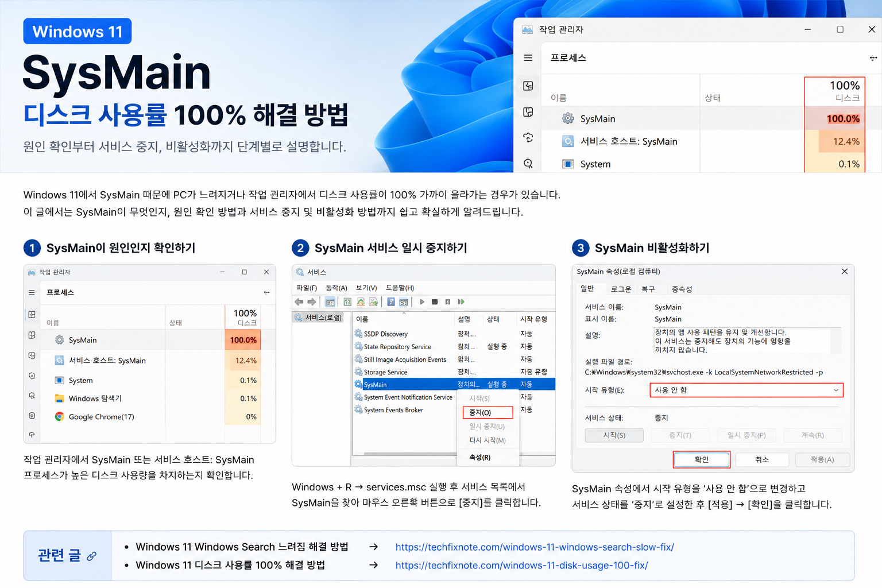Switch to 로그온 tab in SysMain properties
882x588 pixels.
click(621, 289)
